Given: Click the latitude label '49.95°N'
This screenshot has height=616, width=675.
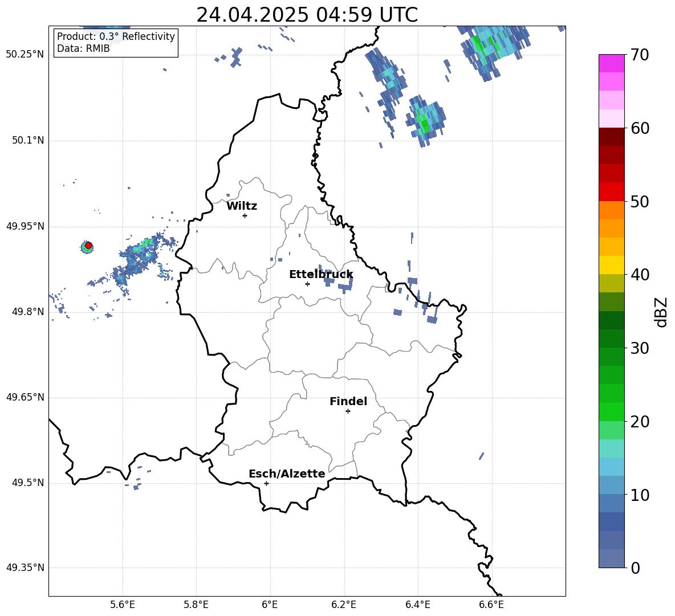Looking at the screenshot, I should (x=25, y=226).
